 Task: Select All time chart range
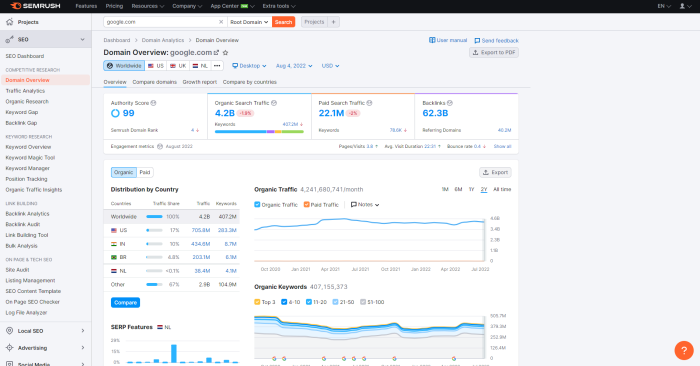pos(502,189)
